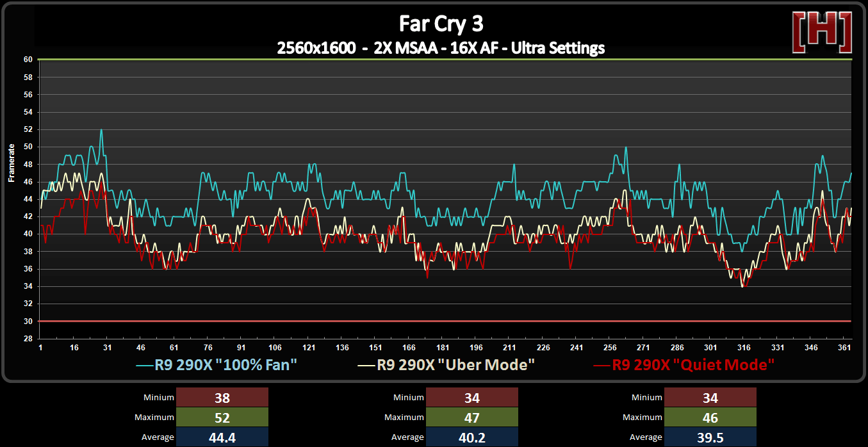Click the red line at 30 framerate

tap(445, 321)
